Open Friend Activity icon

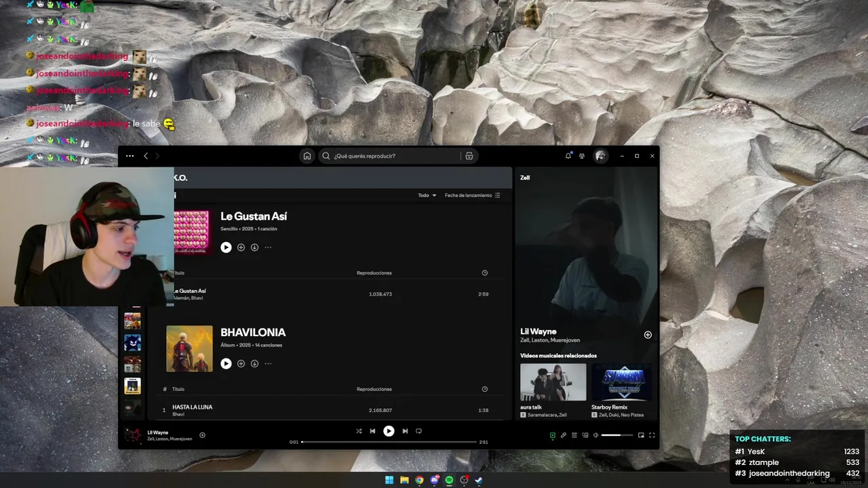click(582, 156)
